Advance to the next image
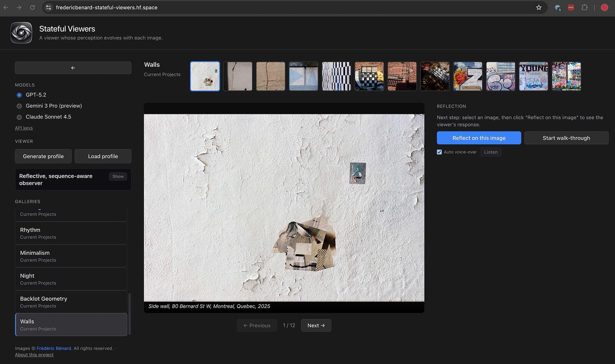The image size is (615, 364). pos(316,325)
